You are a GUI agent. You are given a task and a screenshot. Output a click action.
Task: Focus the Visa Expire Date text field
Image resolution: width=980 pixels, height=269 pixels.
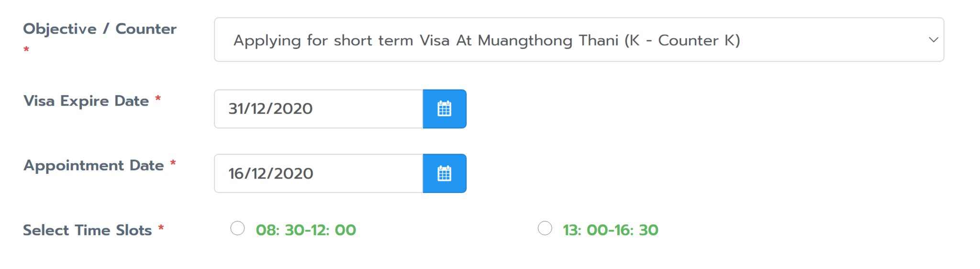[319, 109]
